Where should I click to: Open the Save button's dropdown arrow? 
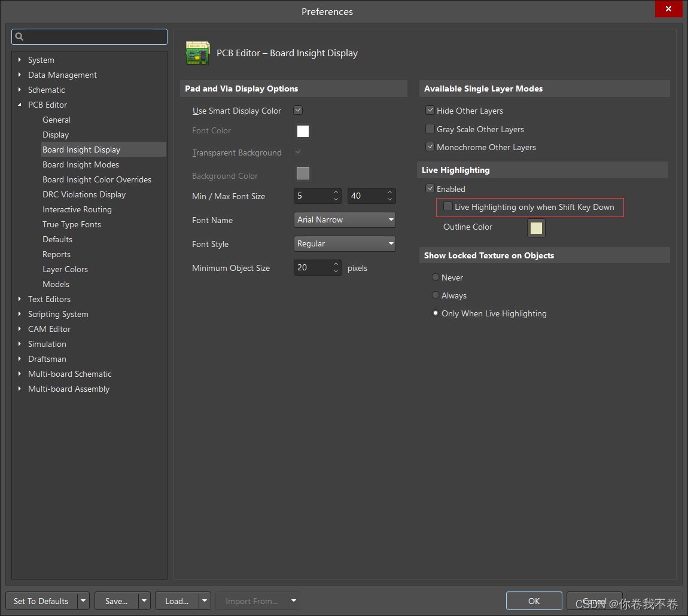tap(144, 601)
